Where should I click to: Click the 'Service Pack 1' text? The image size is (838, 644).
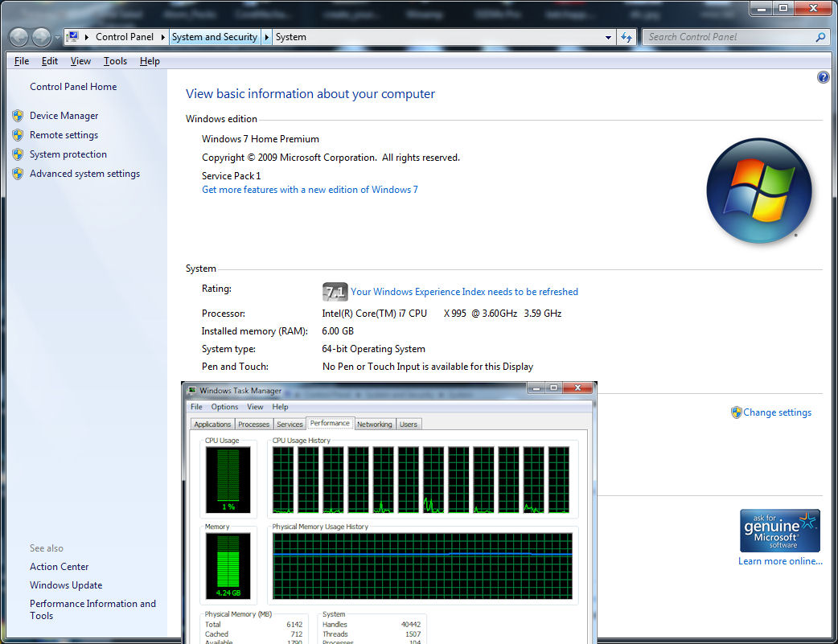pos(232,176)
